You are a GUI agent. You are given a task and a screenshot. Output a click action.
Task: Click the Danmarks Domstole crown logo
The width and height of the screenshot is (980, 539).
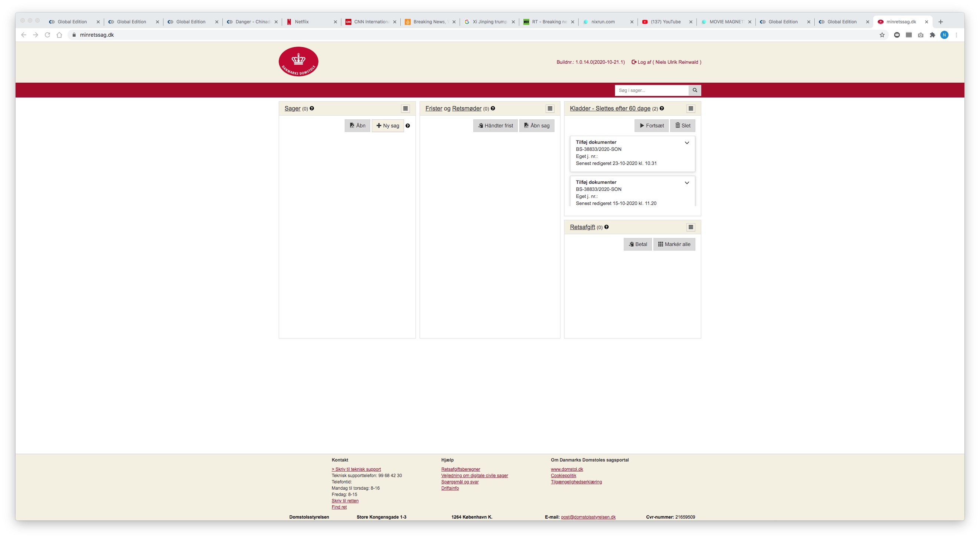click(x=298, y=62)
